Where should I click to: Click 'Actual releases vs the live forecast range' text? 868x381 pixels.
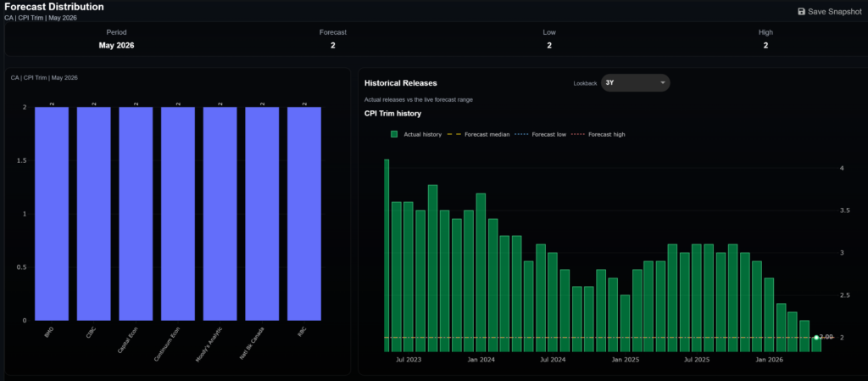[x=419, y=99]
